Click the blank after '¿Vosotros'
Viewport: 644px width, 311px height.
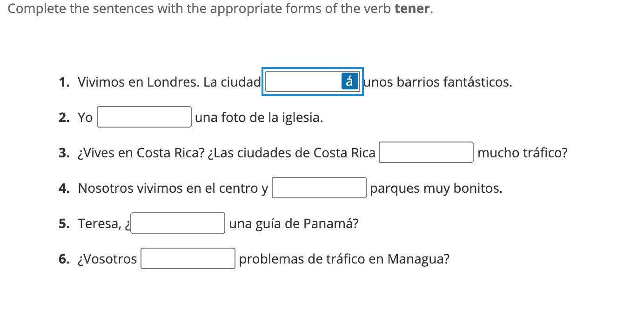coord(188,259)
